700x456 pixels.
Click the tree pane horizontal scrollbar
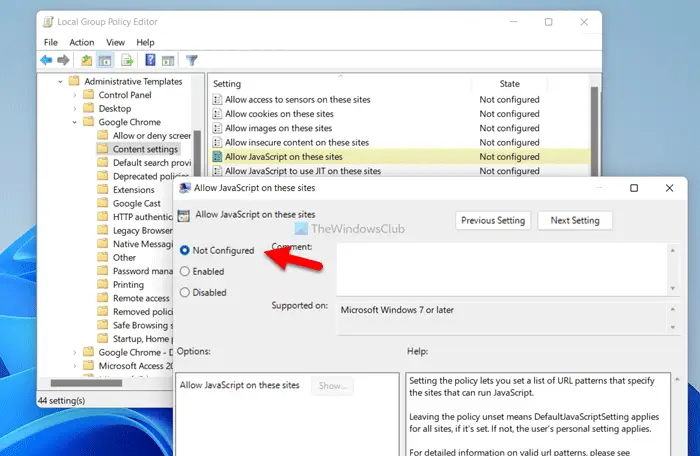click(86, 383)
